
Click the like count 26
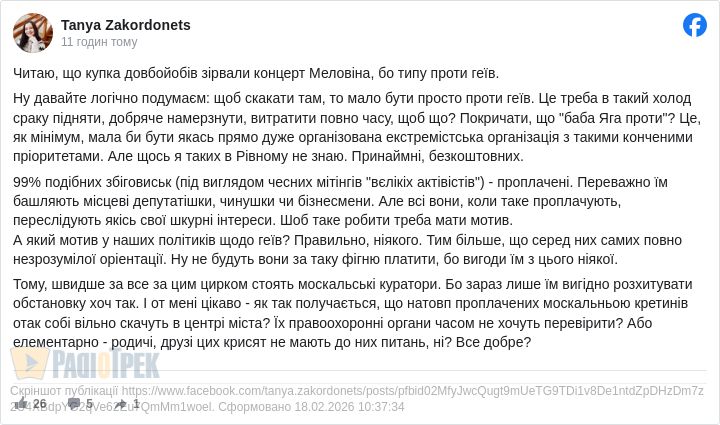point(40,404)
